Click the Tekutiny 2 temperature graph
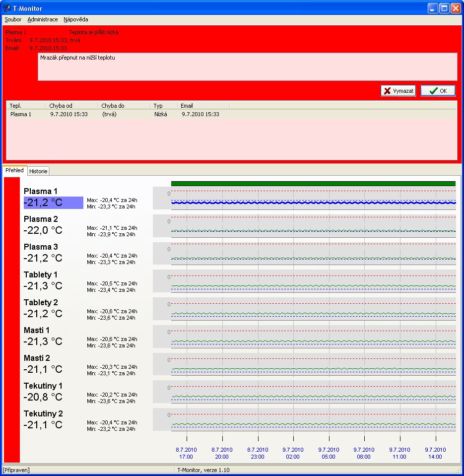This screenshot has height=476, width=464. tap(304, 419)
